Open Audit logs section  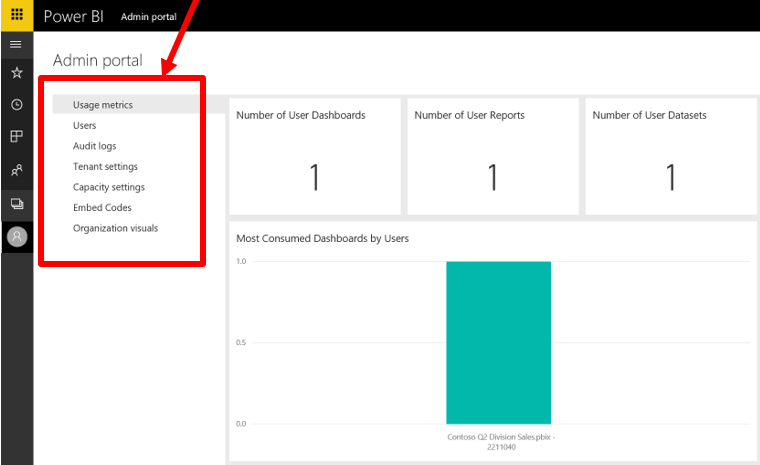pyautogui.click(x=95, y=146)
